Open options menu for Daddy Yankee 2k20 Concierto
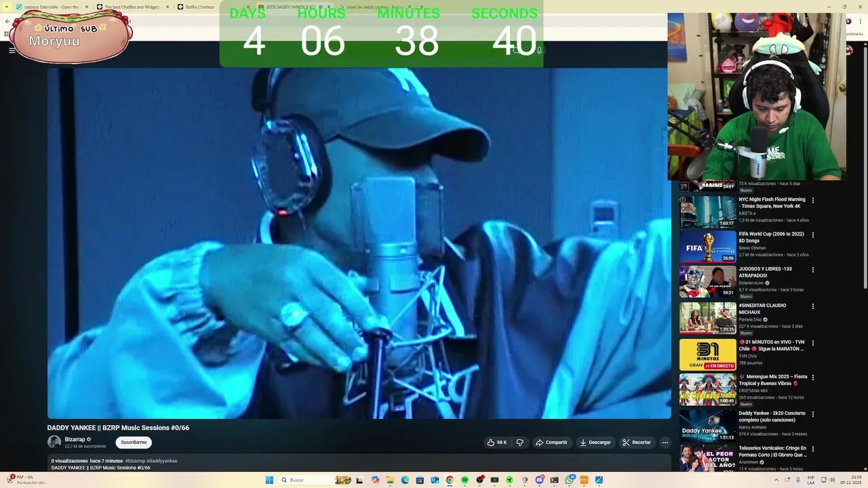Screen dimensions: 868x488 (x=812, y=414)
